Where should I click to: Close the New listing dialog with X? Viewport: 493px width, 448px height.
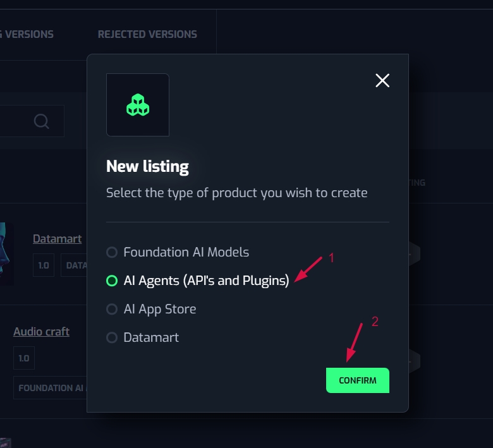[x=382, y=80]
